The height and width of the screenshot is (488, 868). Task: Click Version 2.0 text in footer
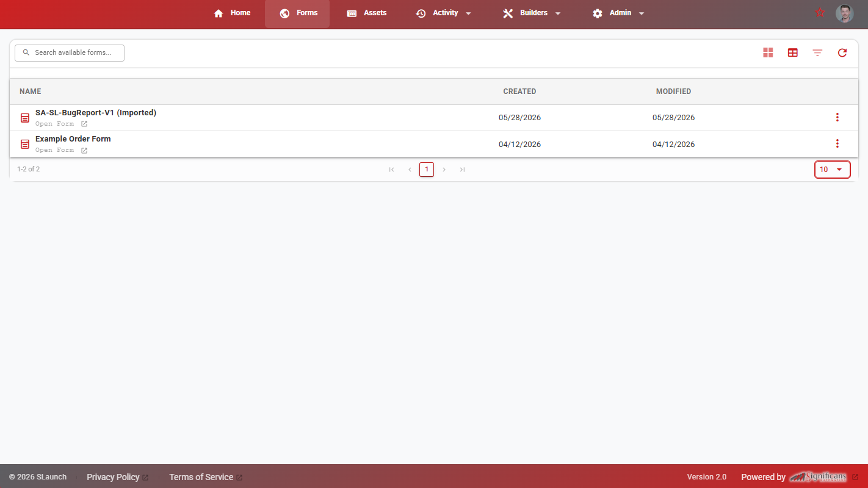pyautogui.click(x=707, y=477)
